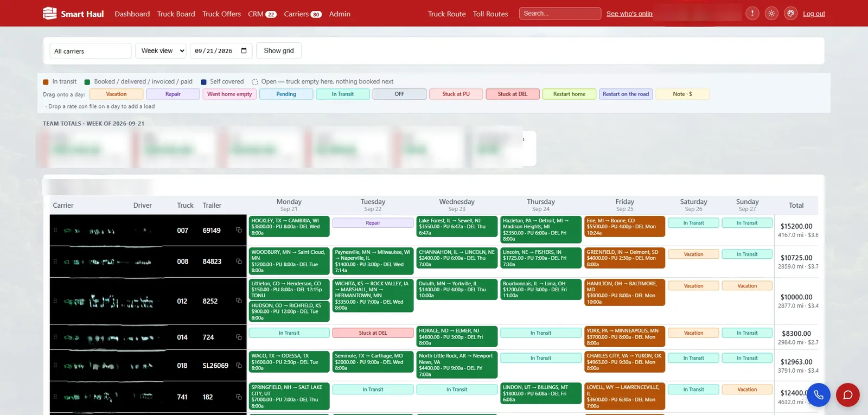This screenshot has width=868, height=415.
Task: Select the Stuck at PU legend chip
Action: (456, 94)
